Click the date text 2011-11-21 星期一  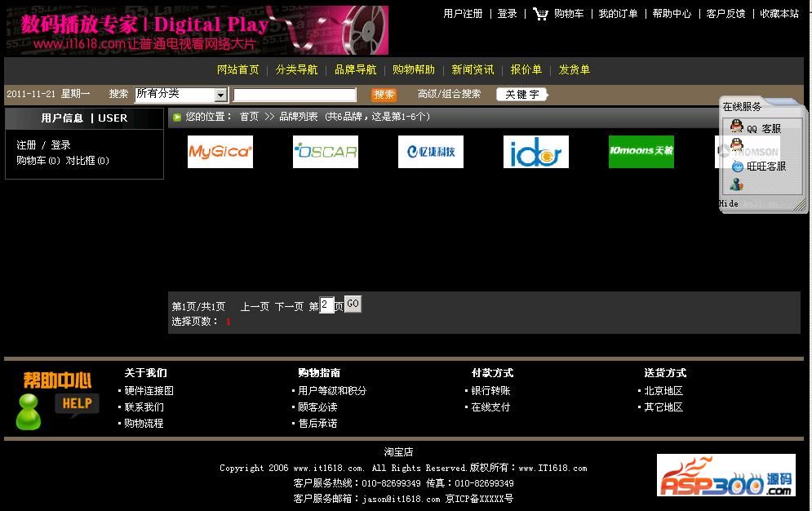click(48, 94)
